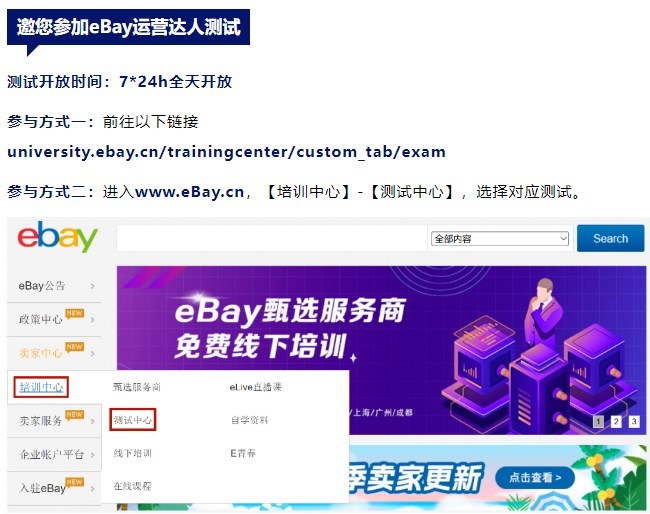Click the eBay logo

pyautogui.click(x=57, y=237)
